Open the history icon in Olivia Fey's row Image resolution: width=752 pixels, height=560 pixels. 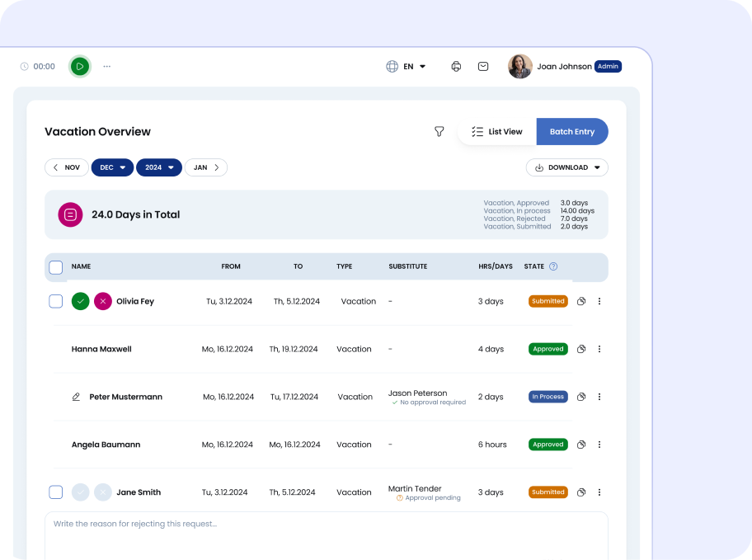[581, 301]
